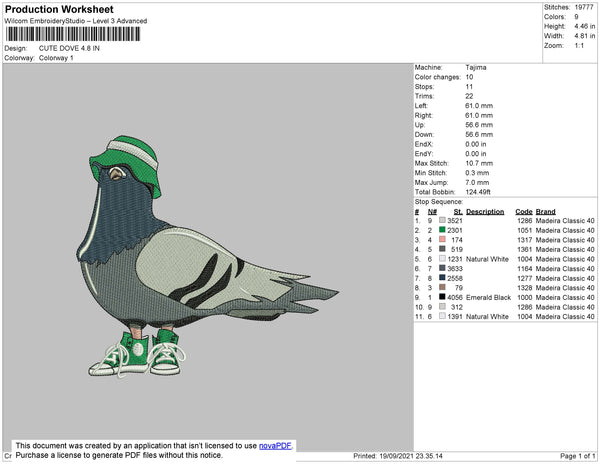Select stitch count '3521' in stop row 1

tap(455, 221)
